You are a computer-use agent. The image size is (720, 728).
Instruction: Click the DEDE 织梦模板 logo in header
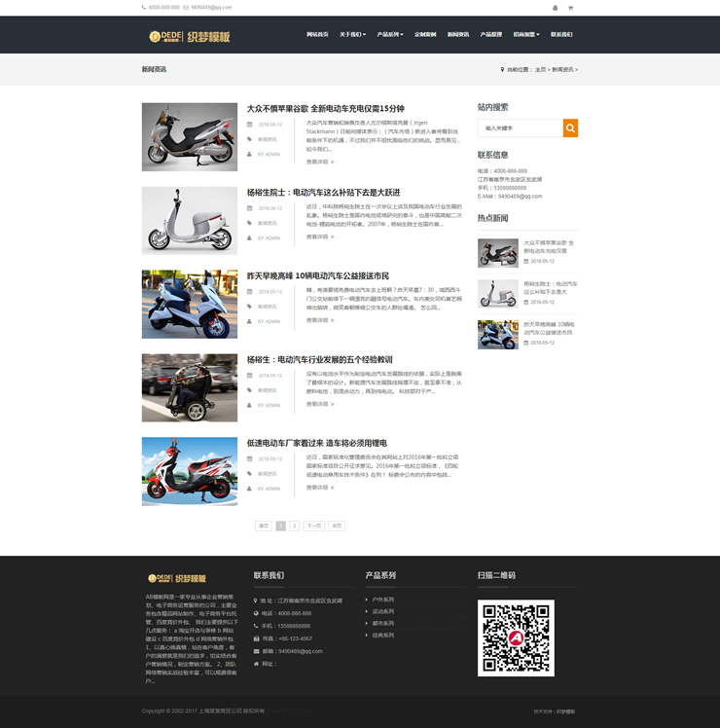(190, 36)
